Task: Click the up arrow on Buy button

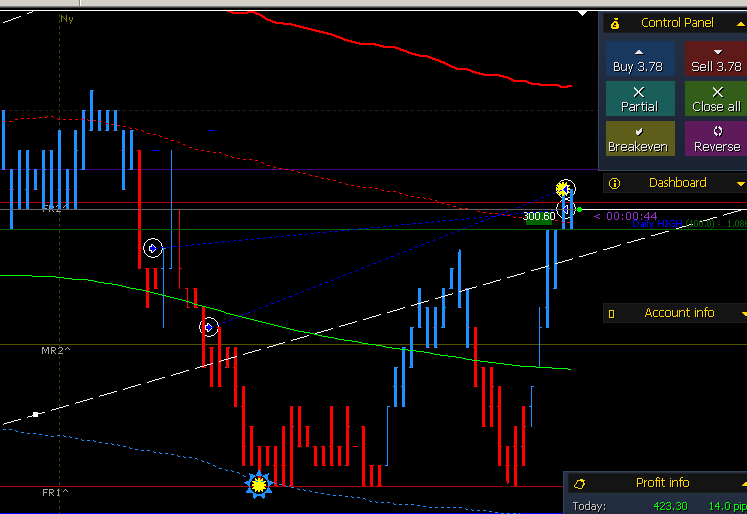Action: 639,52
